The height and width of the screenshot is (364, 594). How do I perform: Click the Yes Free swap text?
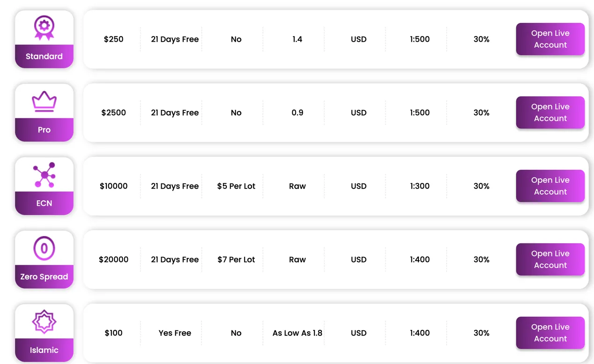[175, 333]
